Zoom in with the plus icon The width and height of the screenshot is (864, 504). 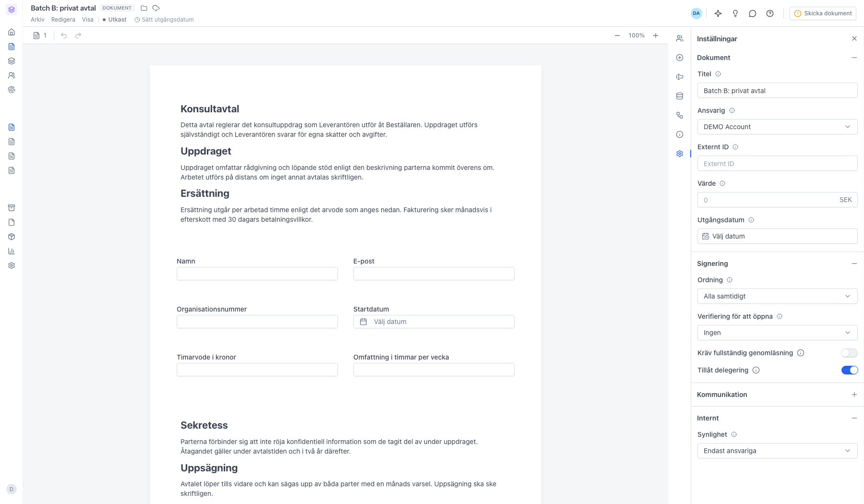tap(656, 36)
